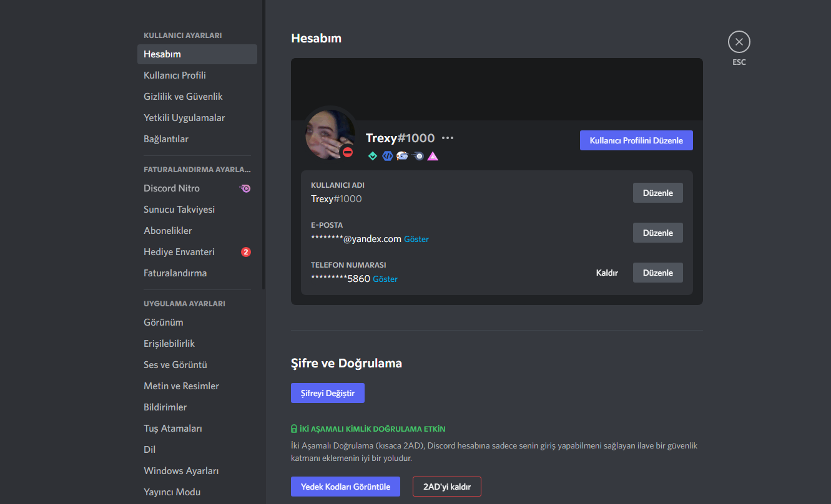Go to Sunucu Takviyesi
This screenshot has height=504, width=831.
pos(197,210)
